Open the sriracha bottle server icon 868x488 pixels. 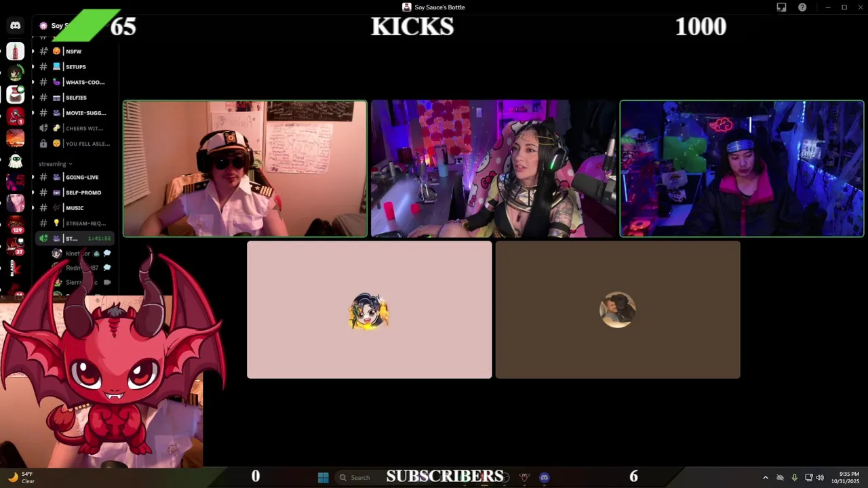(x=15, y=51)
